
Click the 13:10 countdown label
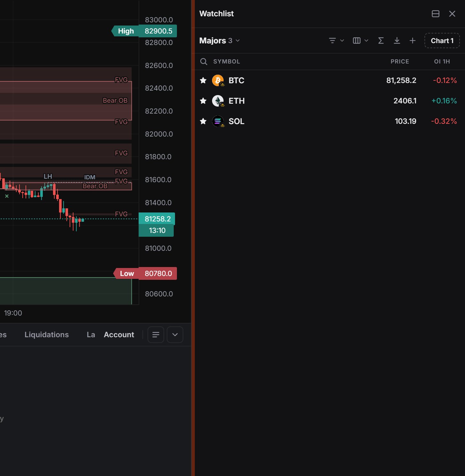156,230
